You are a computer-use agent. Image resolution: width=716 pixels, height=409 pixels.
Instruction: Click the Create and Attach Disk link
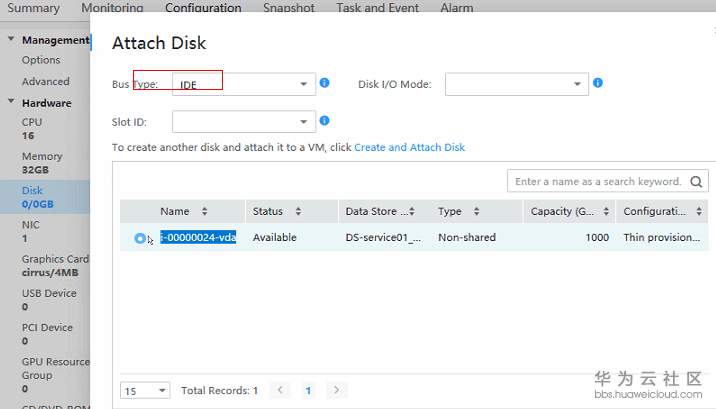tap(409, 147)
